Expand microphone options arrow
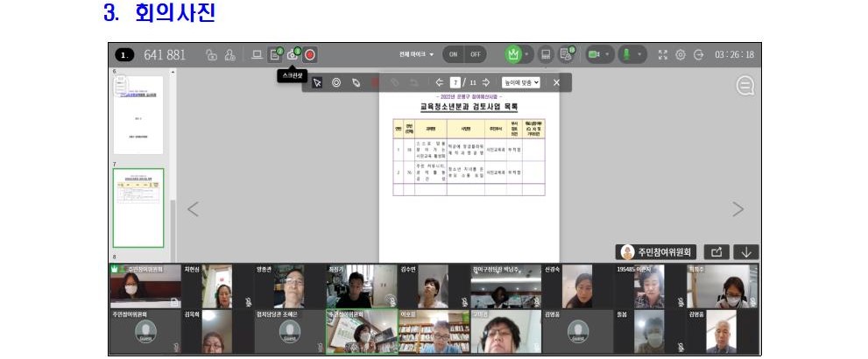Screen dimensions: 868x359 tap(640, 55)
